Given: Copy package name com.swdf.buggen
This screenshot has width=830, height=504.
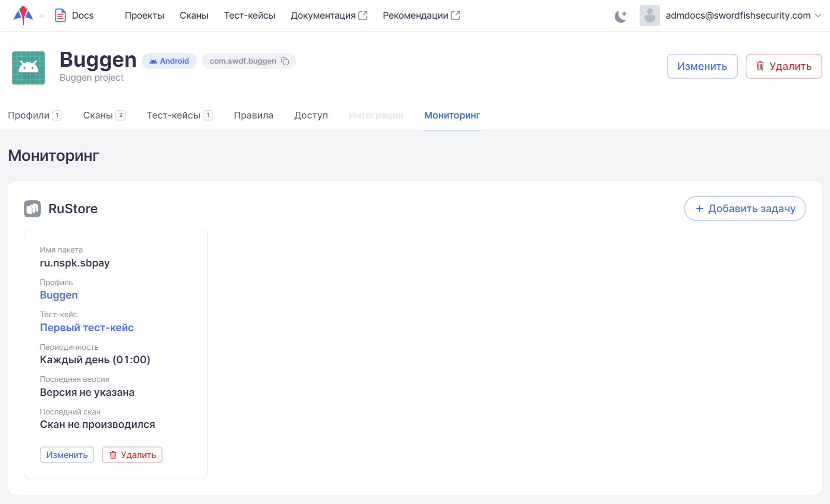Looking at the screenshot, I should click(x=285, y=61).
